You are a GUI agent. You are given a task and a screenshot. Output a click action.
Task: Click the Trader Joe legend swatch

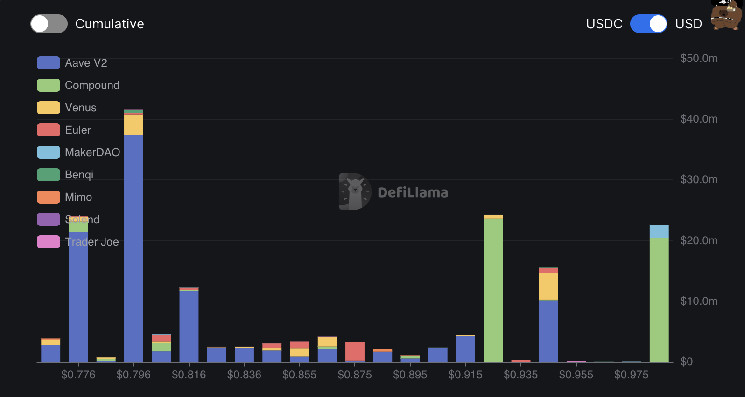click(48, 242)
